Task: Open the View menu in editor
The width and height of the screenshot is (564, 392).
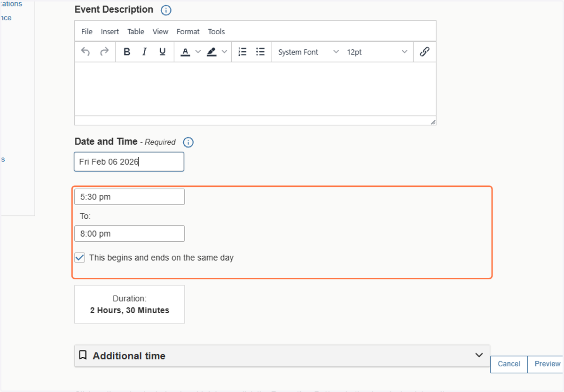Action: click(160, 31)
